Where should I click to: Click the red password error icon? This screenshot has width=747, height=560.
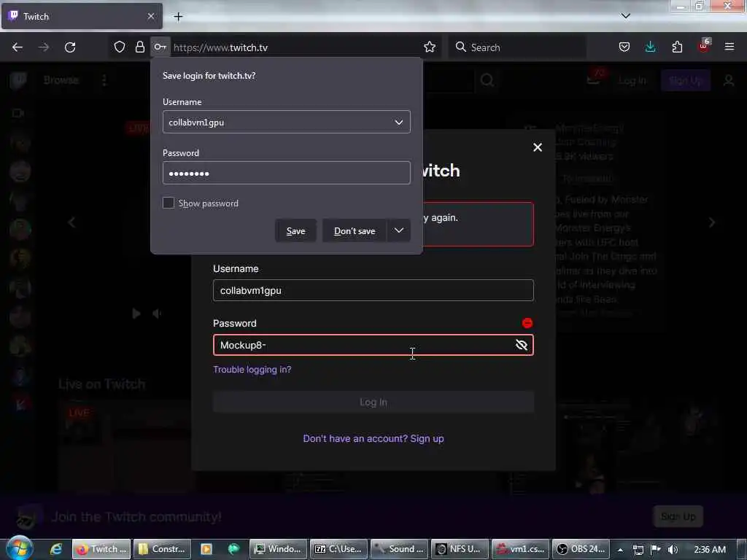(x=527, y=323)
